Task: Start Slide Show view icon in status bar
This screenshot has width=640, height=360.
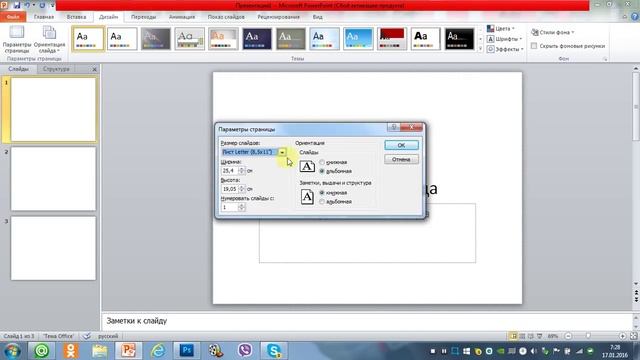Action: coord(540,336)
